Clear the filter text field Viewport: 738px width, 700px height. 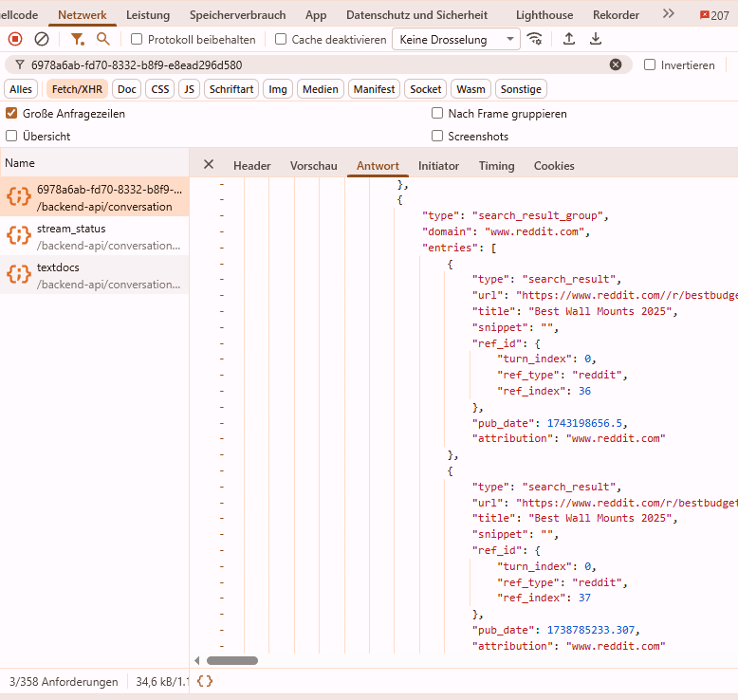coord(615,64)
